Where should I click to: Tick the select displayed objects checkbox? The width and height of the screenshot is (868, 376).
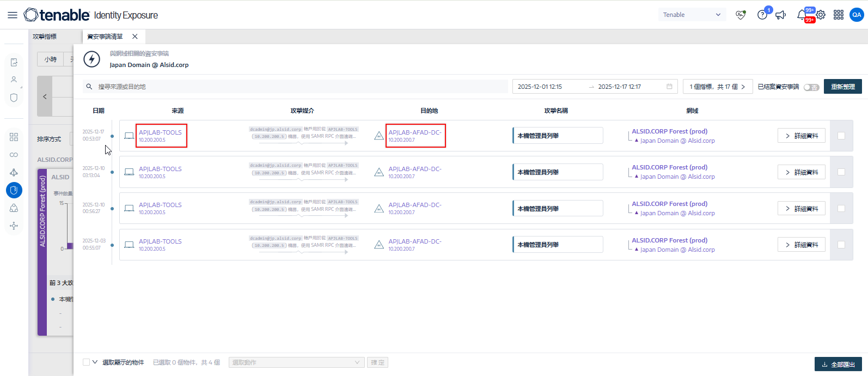pyautogui.click(x=87, y=362)
